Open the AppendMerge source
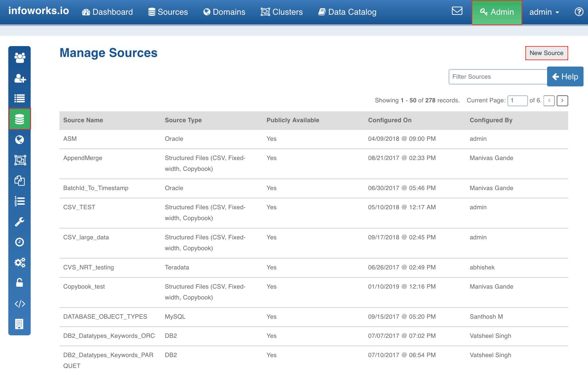588x375 pixels. pyautogui.click(x=83, y=158)
